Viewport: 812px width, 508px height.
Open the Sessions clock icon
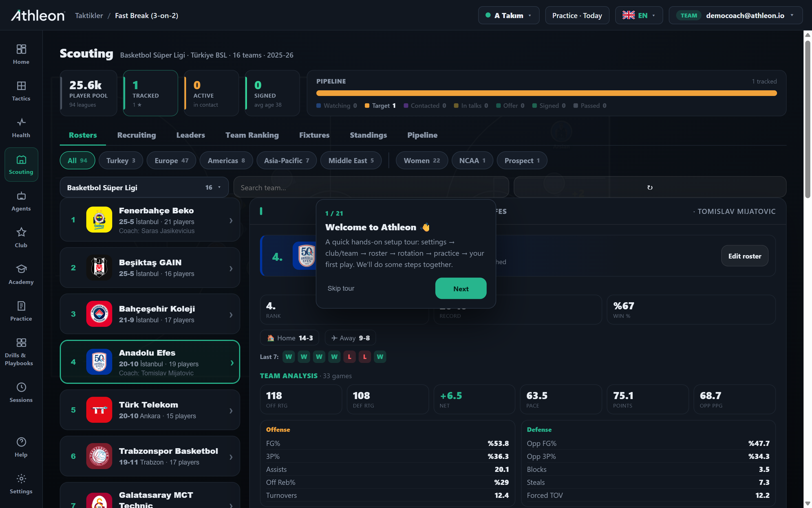pyautogui.click(x=21, y=387)
